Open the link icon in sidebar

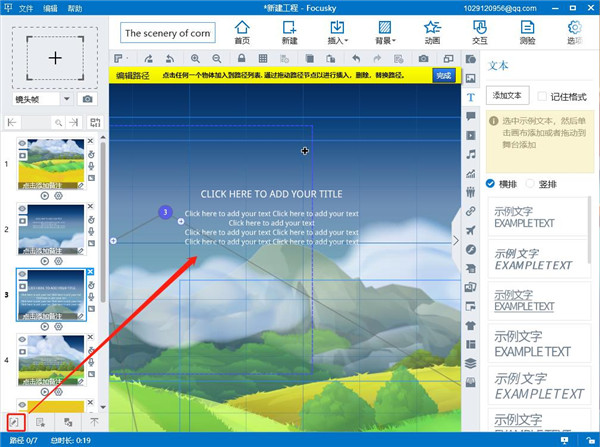tap(471, 211)
